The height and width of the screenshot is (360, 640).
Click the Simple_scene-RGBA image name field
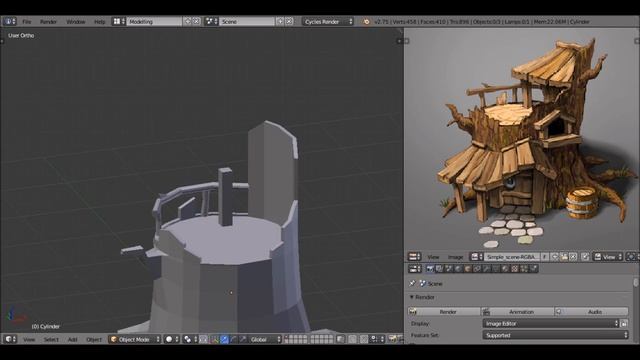(x=512, y=257)
